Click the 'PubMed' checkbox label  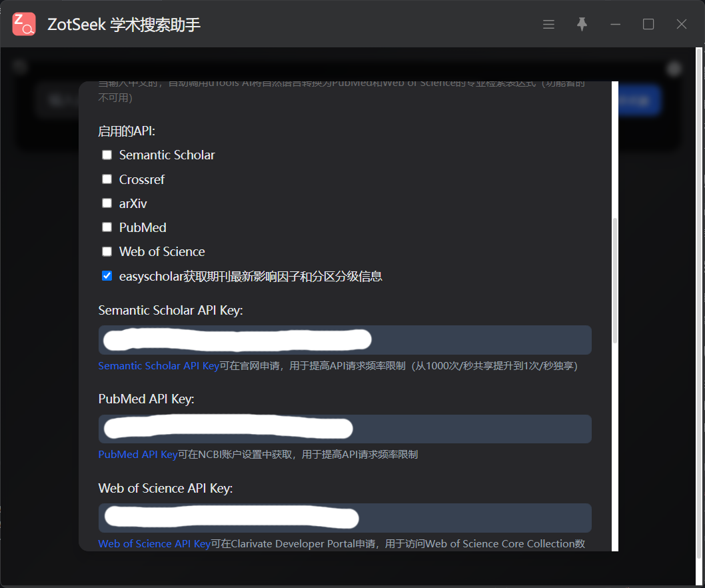pyautogui.click(x=143, y=227)
